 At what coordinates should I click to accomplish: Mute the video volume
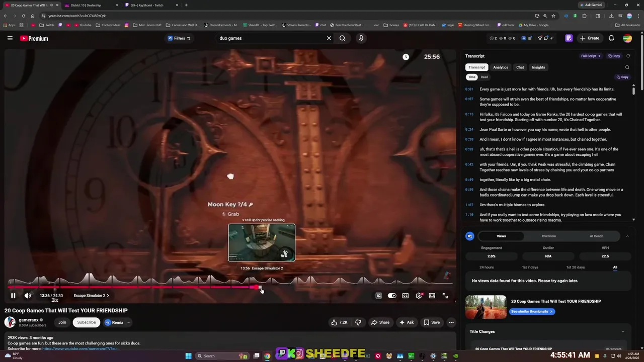click(x=28, y=296)
